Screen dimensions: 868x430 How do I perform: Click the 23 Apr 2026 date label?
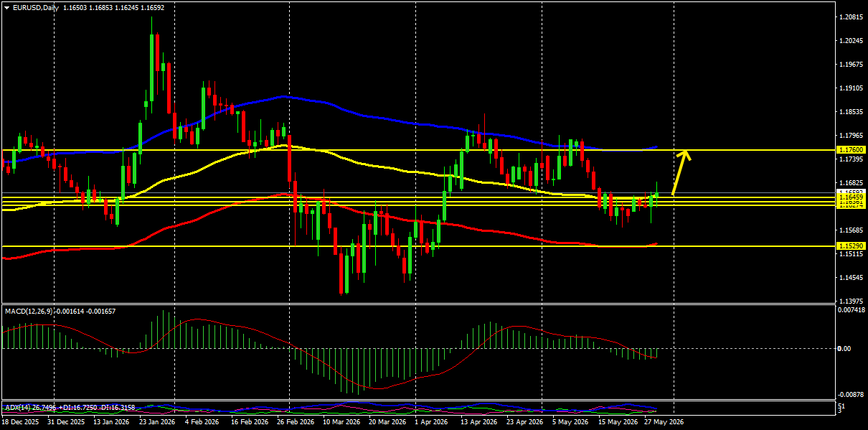pyautogui.click(x=524, y=423)
